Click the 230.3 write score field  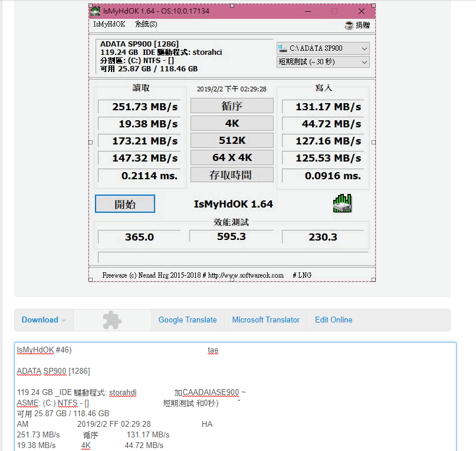pos(323,237)
